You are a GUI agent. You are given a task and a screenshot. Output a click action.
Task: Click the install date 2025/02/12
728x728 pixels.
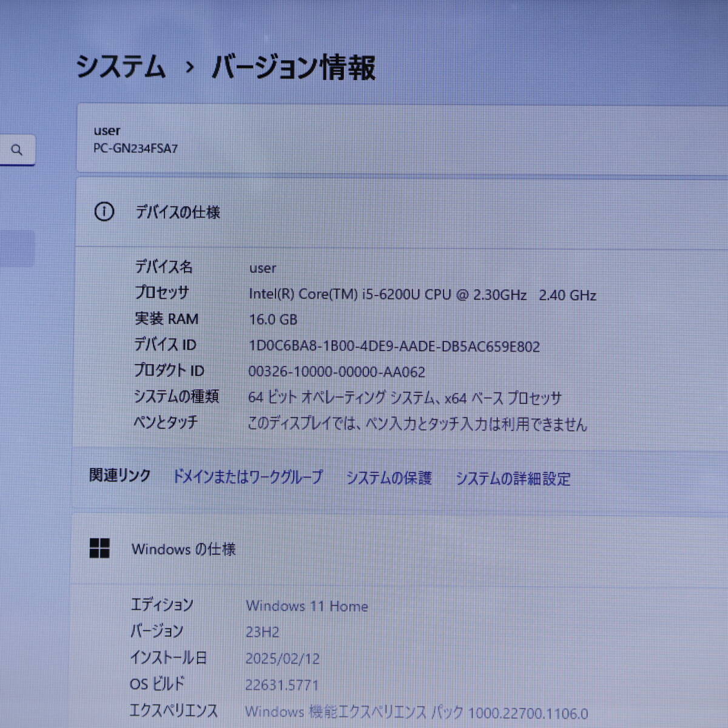(x=282, y=659)
